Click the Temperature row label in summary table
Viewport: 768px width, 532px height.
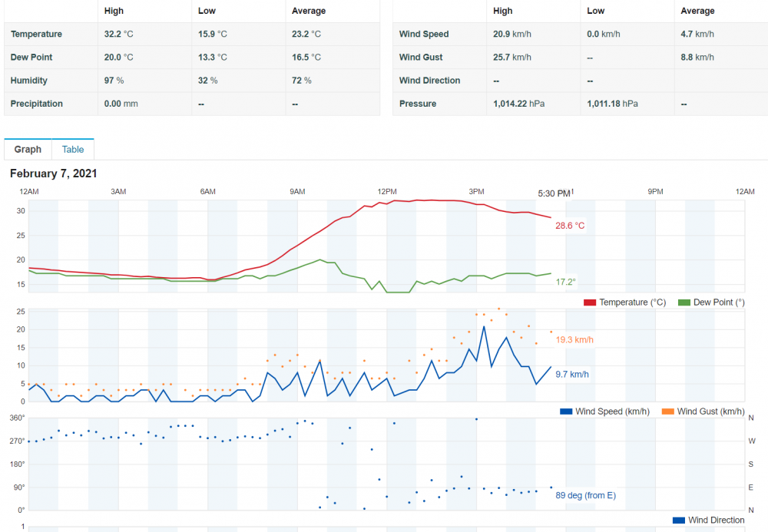coord(36,35)
